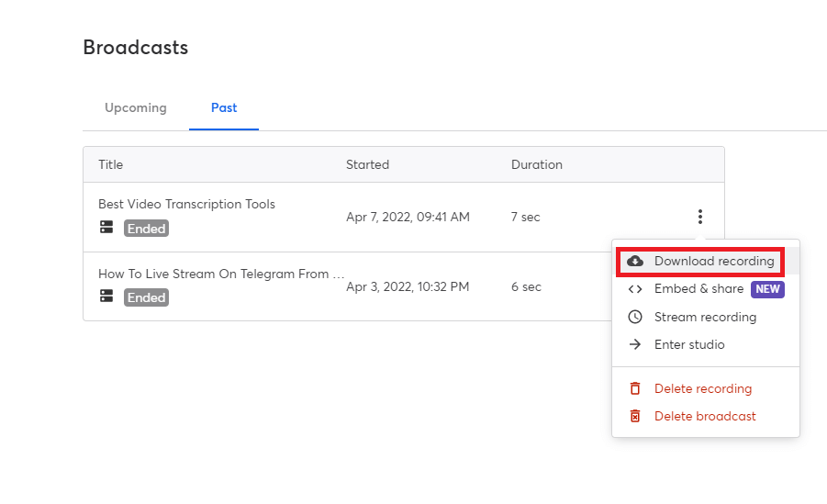
Task: Click the embed code brackets icon
Action: 635,289
